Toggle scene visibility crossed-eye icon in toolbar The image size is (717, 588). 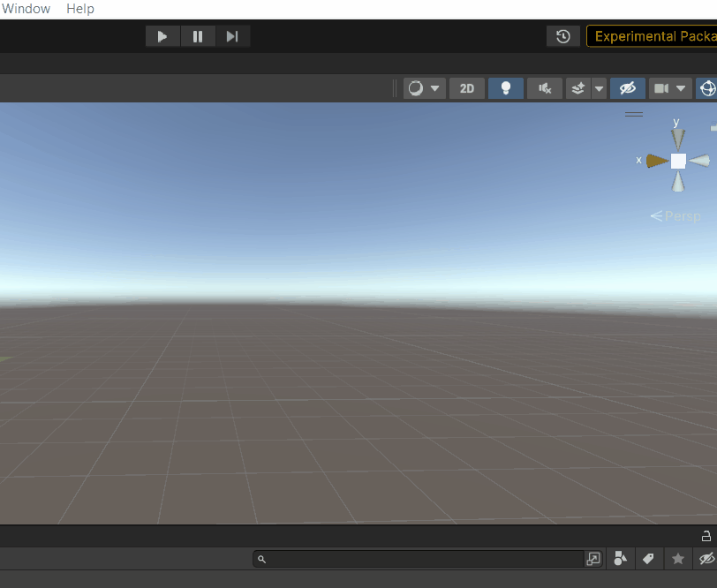coord(628,88)
